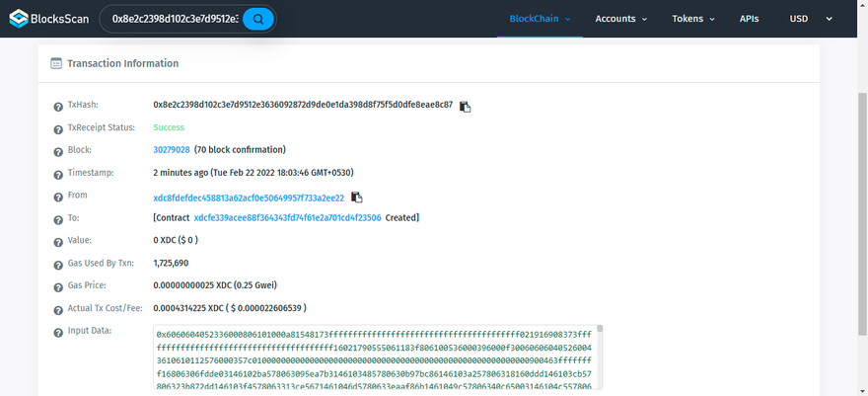Click the help icon beside TxHash

coord(56,106)
